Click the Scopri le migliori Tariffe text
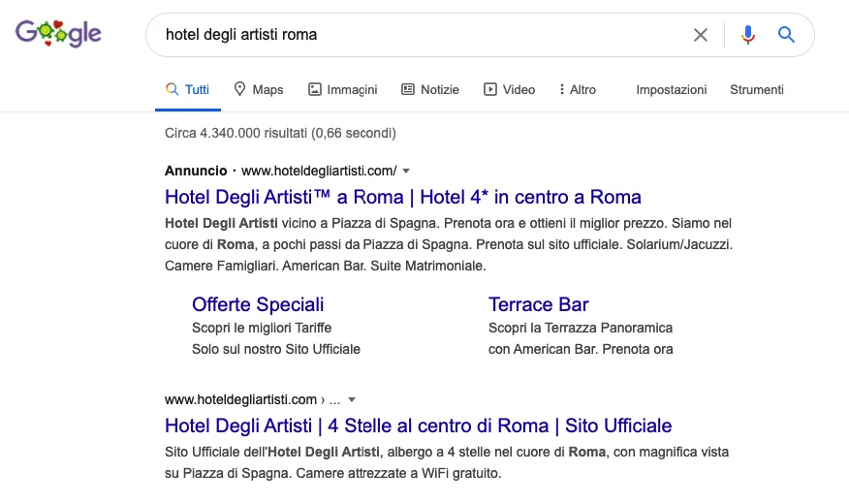The image size is (849, 504). (x=262, y=328)
